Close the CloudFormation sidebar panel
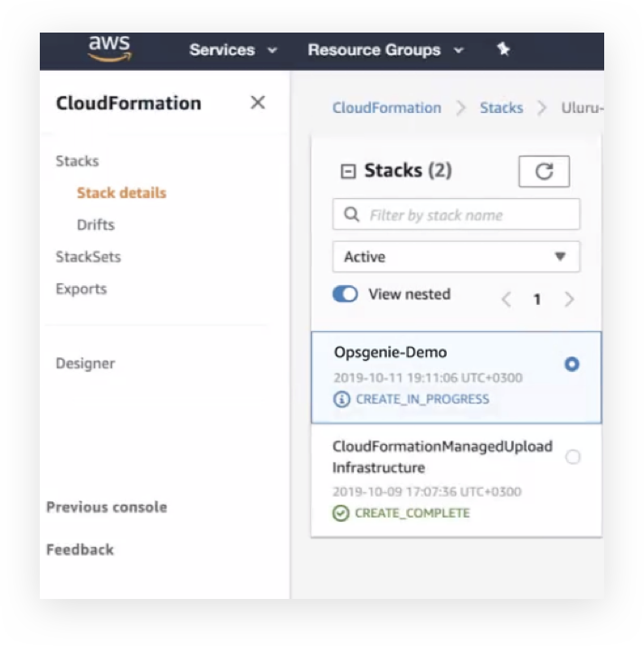Image resolution: width=644 pixels, height=646 pixels. point(258,102)
